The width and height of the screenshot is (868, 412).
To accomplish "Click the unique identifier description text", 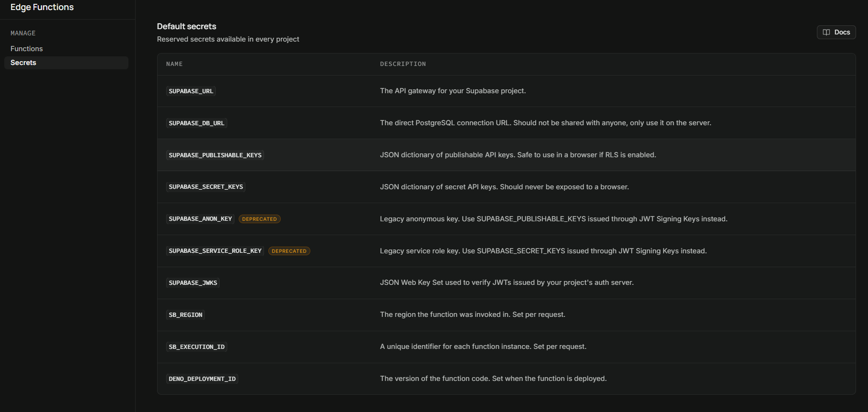I will [483, 347].
